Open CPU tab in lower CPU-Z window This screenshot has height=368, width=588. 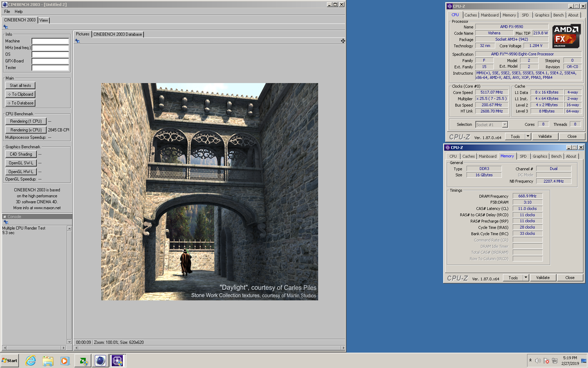tap(453, 156)
